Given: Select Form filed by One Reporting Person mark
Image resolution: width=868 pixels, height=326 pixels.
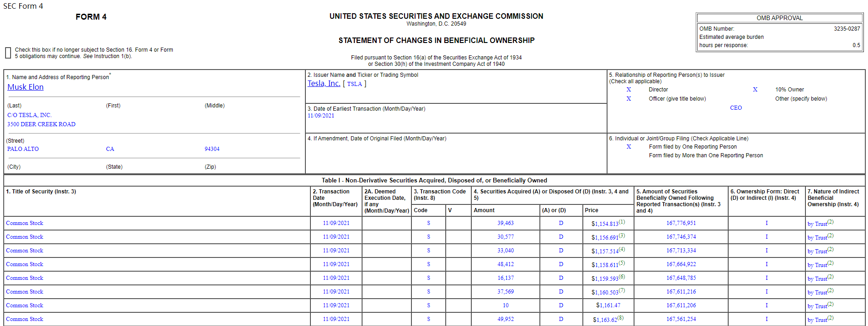Looking at the screenshot, I should point(628,147).
